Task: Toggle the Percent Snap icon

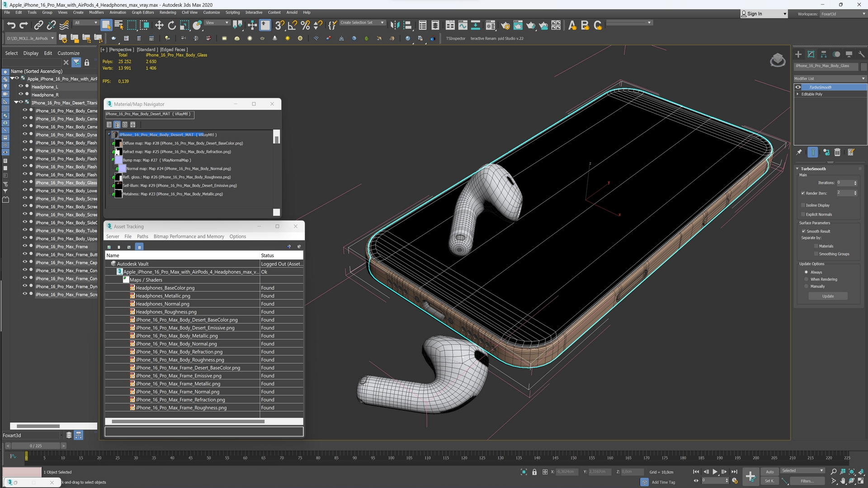Action: (305, 25)
